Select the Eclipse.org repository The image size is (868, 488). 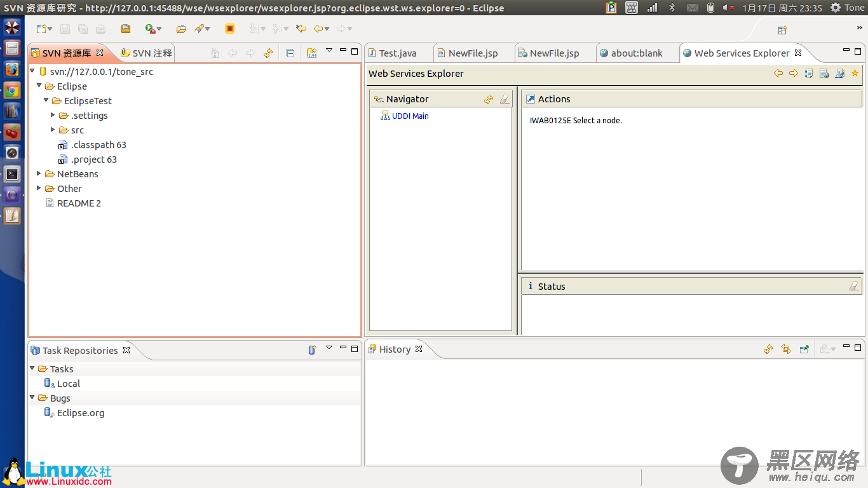(74, 413)
